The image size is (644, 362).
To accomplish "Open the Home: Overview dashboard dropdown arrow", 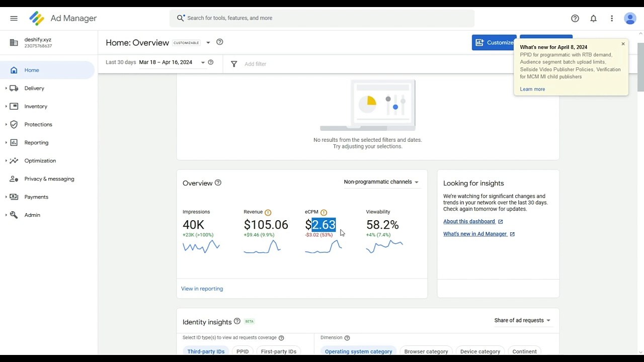I will [208, 43].
